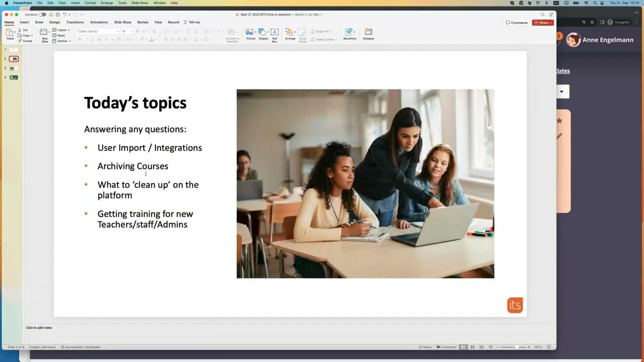Open the Shapes gallery
The image size is (644, 362).
coord(263,34)
